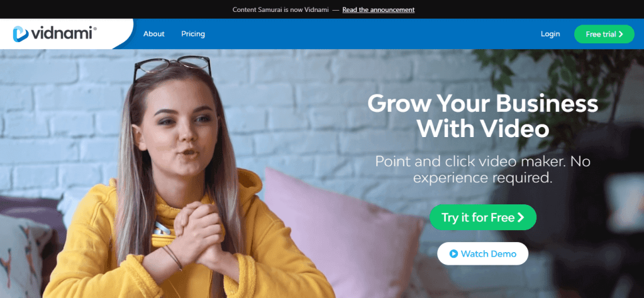Click the blue Vidnami play logo icon
The width and height of the screenshot is (644, 298).
pos(21,34)
